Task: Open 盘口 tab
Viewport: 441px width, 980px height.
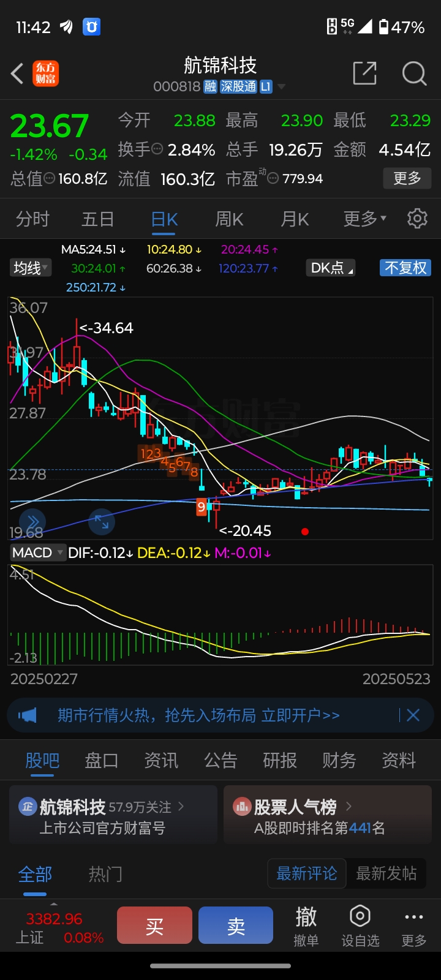Action: (x=102, y=760)
